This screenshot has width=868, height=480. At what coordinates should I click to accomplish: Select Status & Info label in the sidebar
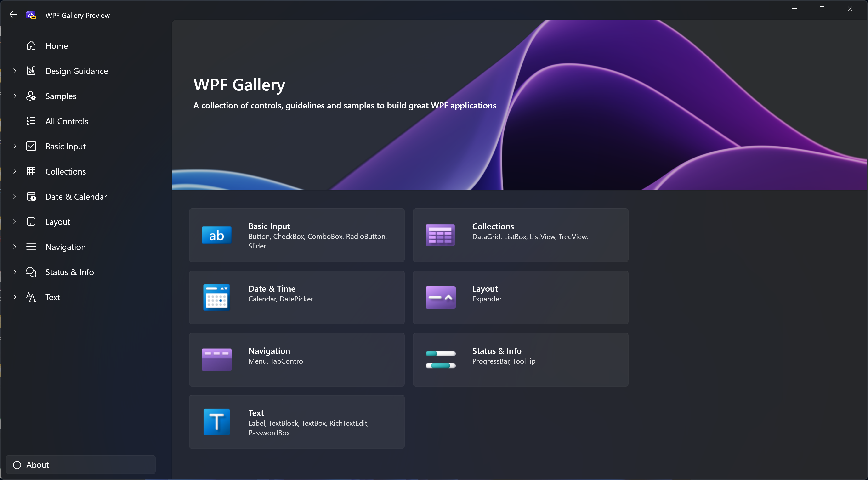coord(69,272)
